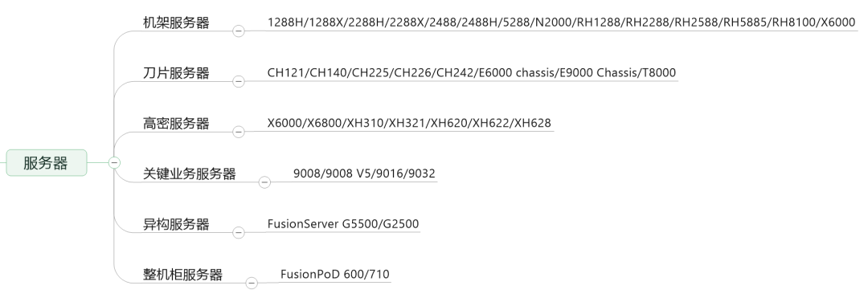Viewport: 868px width, 302px height.
Task: Collapse the 异构服务器 branch
Action: click(x=238, y=232)
